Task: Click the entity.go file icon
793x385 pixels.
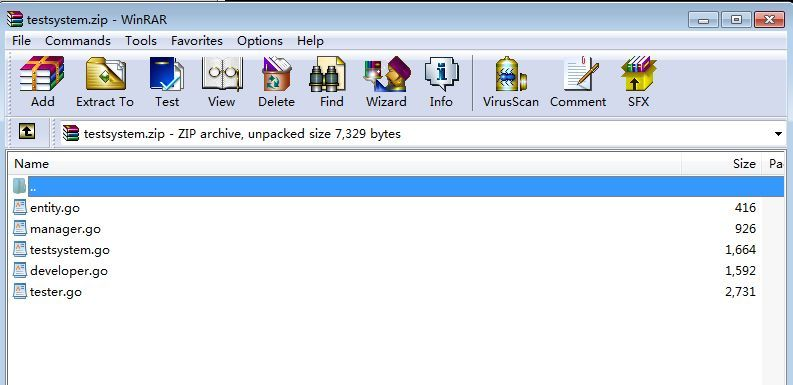Action: coord(20,207)
